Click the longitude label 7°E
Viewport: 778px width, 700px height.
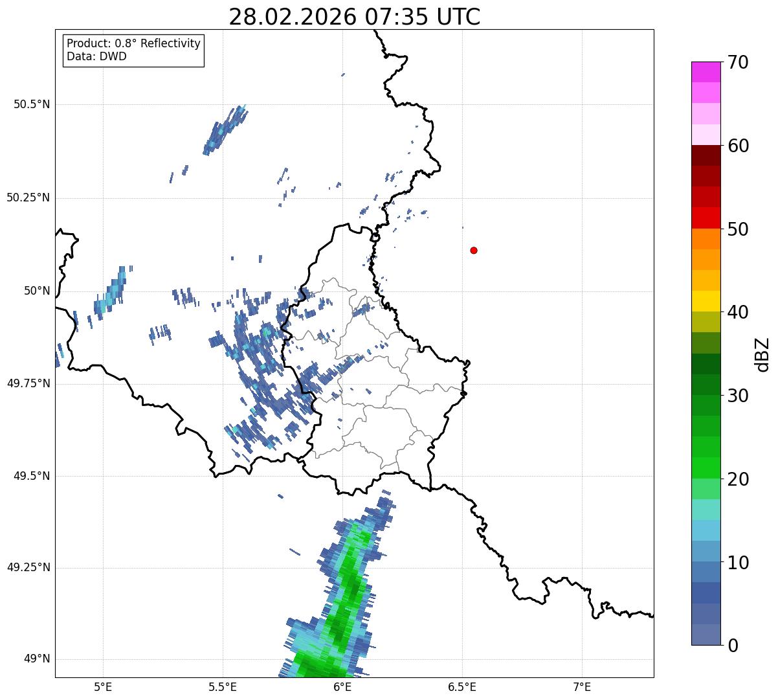(582, 686)
